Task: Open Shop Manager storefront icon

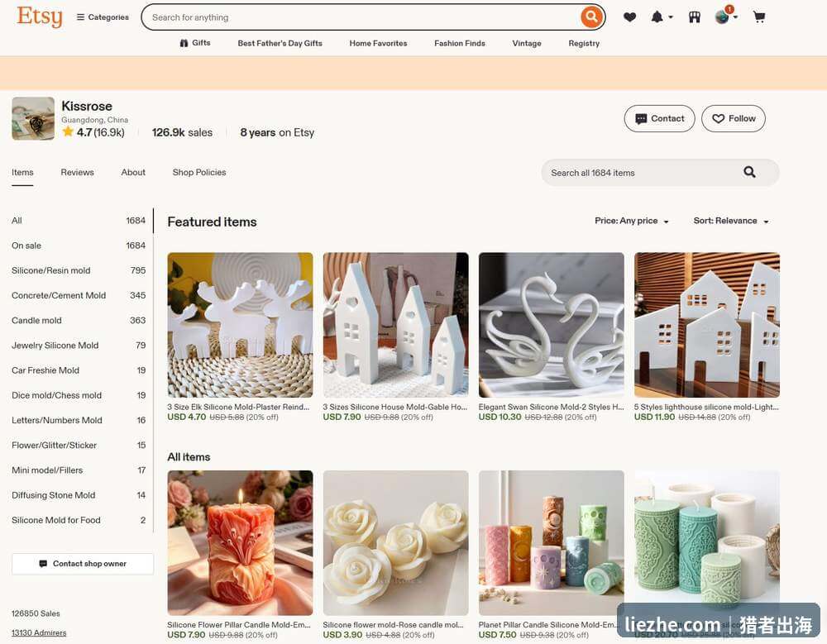Action: 695,17
